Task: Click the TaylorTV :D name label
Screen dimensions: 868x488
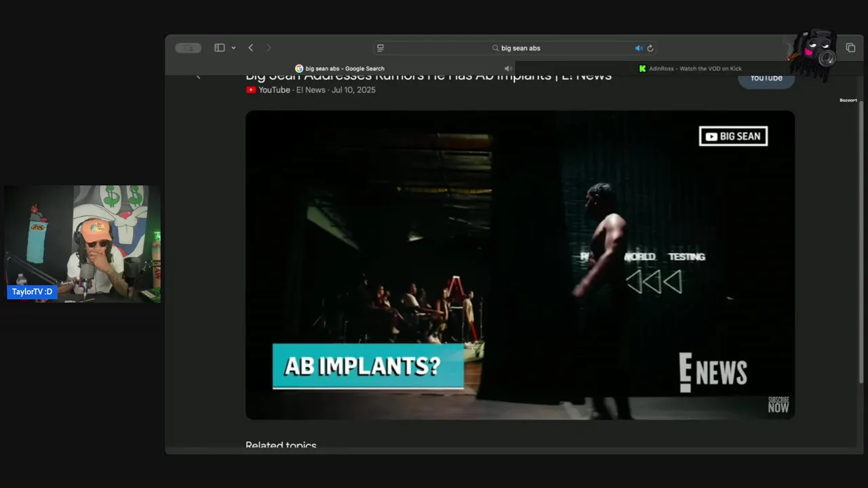Action: click(x=32, y=291)
